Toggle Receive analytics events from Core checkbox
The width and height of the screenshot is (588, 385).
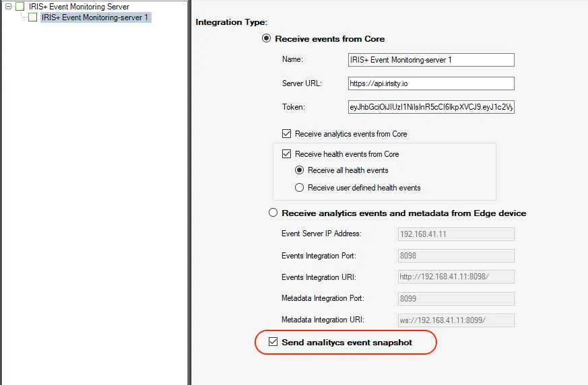point(286,134)
